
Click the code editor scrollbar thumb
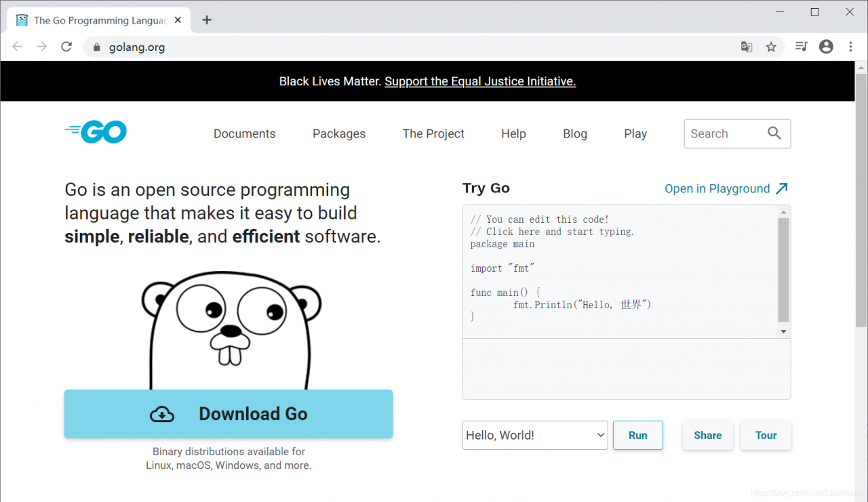pos(784,270)
